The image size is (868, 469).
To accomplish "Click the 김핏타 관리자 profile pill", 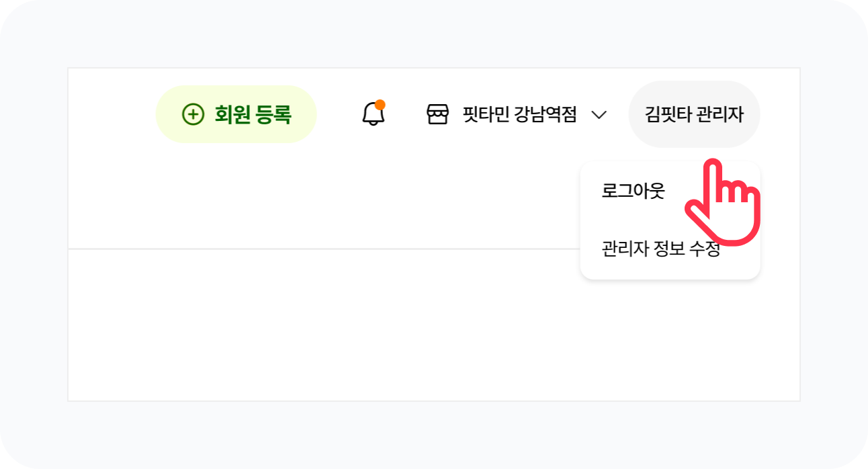I will point(694,114).
